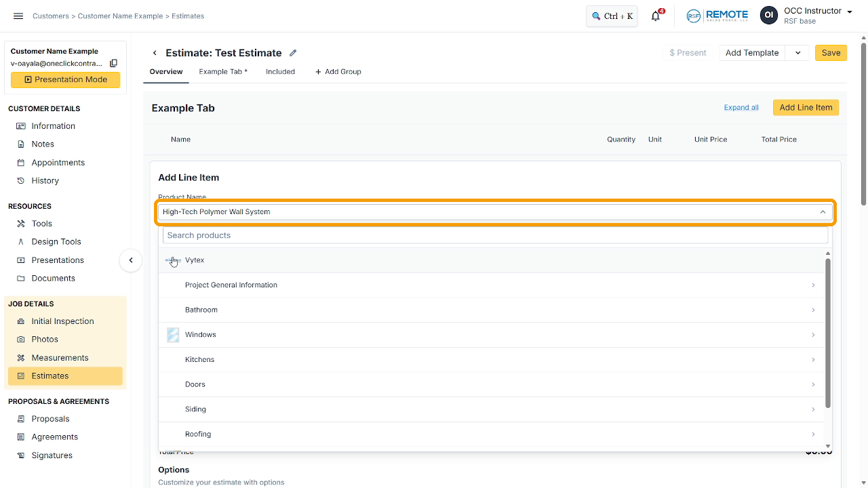868x488 pixels.
Task: Open Presentations in the sidebar
Action: [x=58, y=260]
